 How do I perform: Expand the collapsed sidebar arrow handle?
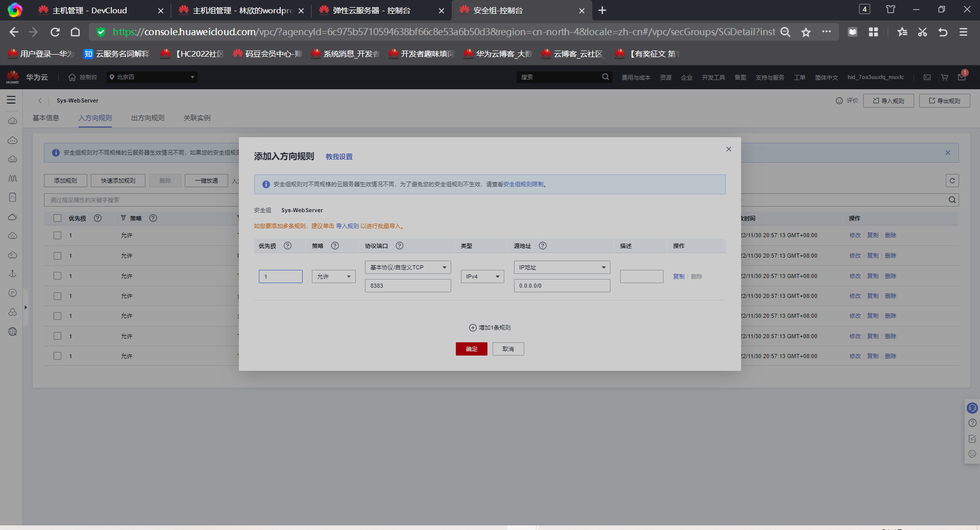[x=26, y=308]
